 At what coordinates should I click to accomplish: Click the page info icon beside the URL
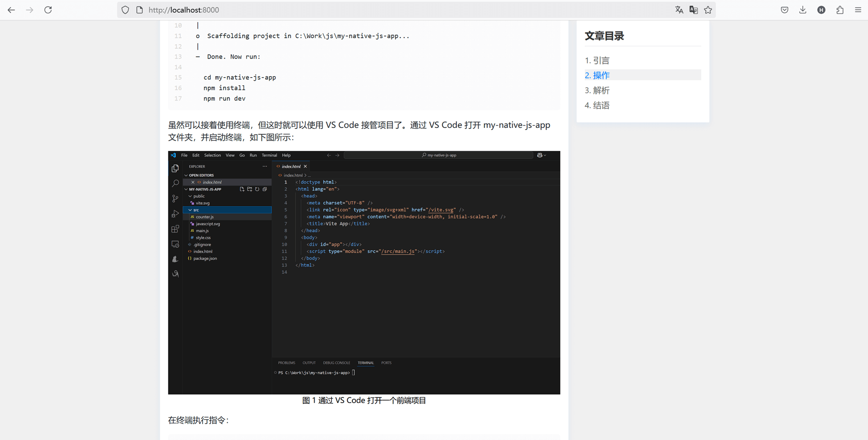click(139, 10)
